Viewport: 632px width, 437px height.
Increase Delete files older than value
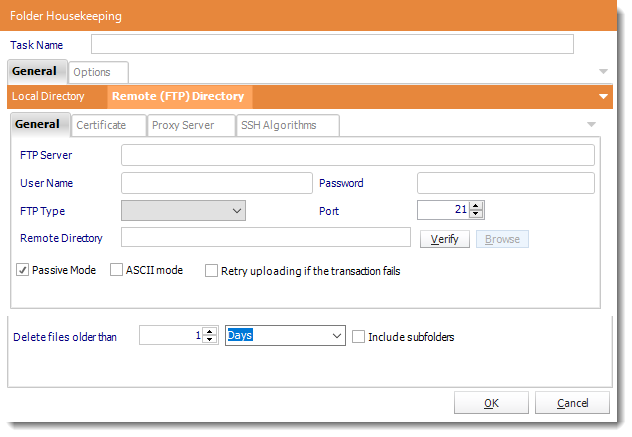[x=210, y=331]
